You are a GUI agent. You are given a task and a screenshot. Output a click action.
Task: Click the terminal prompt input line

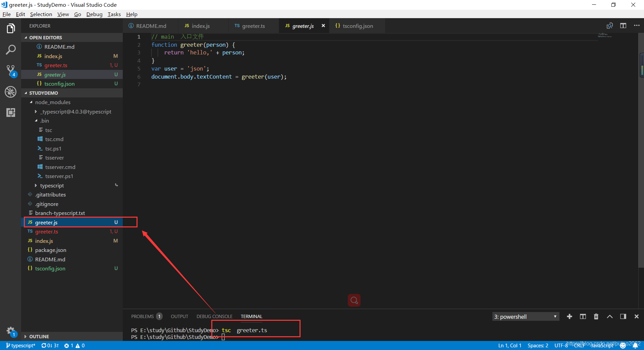pyautogui.click(x=223, y=337)
